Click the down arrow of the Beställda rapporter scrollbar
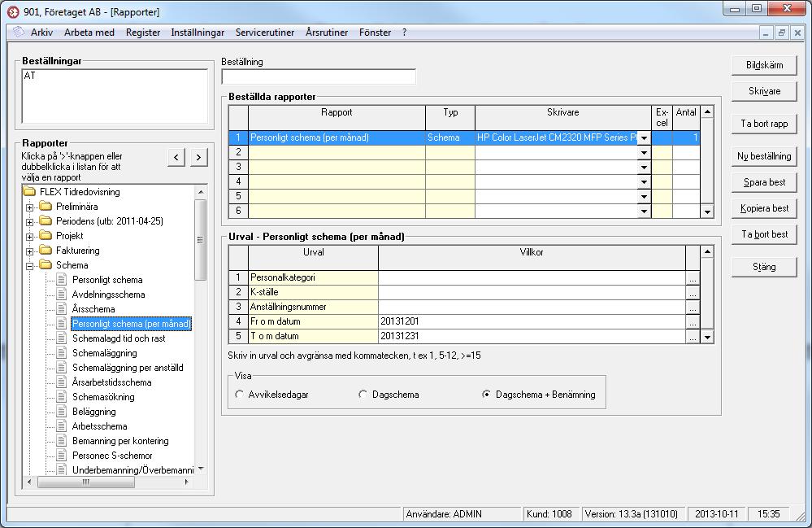The image size is (812, 528). click(x=707, y=212)
